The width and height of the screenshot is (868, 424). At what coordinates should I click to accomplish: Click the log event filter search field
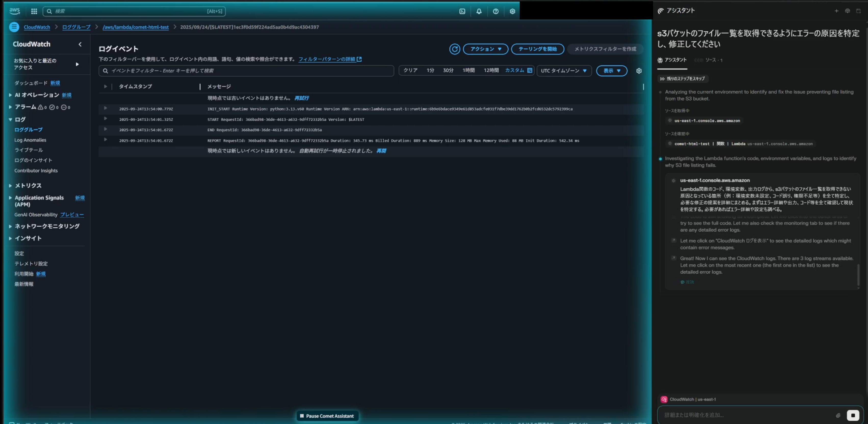click(x=246, y=71)
